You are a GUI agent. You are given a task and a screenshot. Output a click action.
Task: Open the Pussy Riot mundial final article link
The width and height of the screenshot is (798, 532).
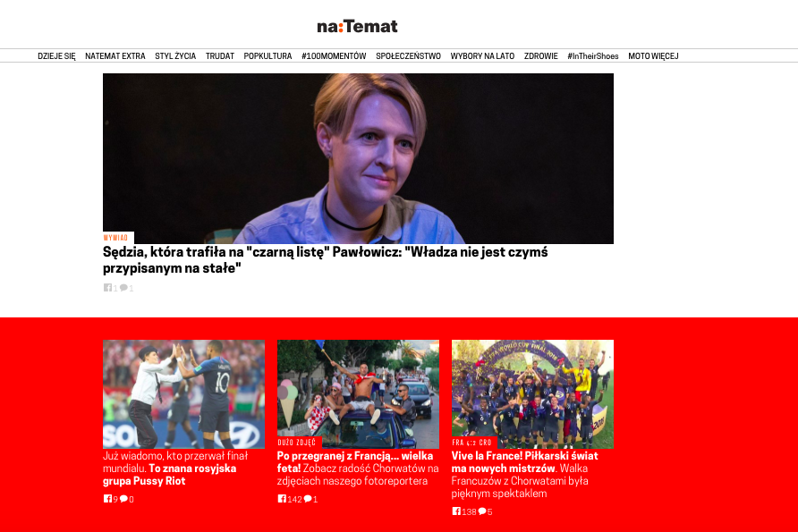(175, 469)
